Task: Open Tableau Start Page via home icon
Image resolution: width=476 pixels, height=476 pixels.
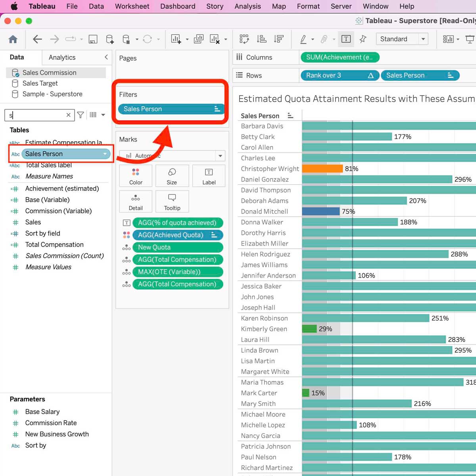Action: pyautogui.click(x=13, y=39)
